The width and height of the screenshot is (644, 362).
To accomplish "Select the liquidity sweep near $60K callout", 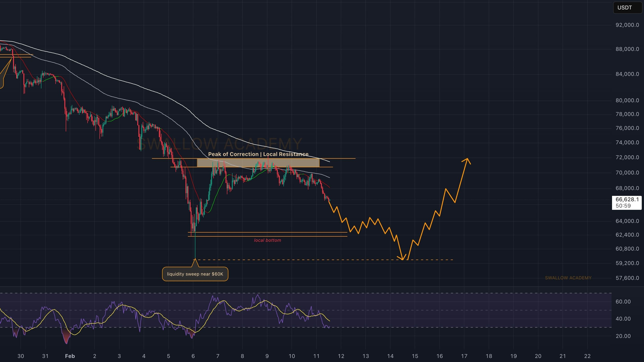I will pos(195,274).
